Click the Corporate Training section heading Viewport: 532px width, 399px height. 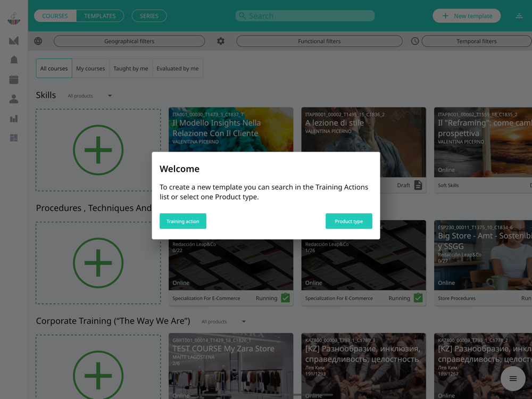(113, 321)
